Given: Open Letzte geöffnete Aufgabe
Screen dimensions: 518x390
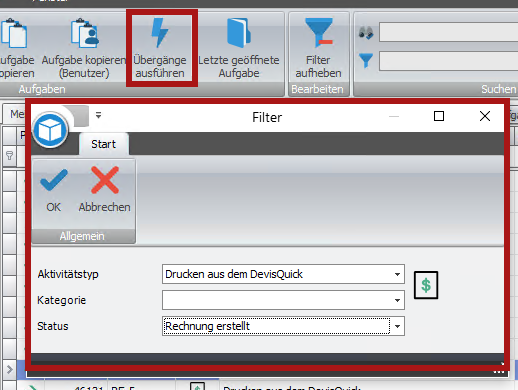Looking at the screenshot, I should tap(239, 49).
